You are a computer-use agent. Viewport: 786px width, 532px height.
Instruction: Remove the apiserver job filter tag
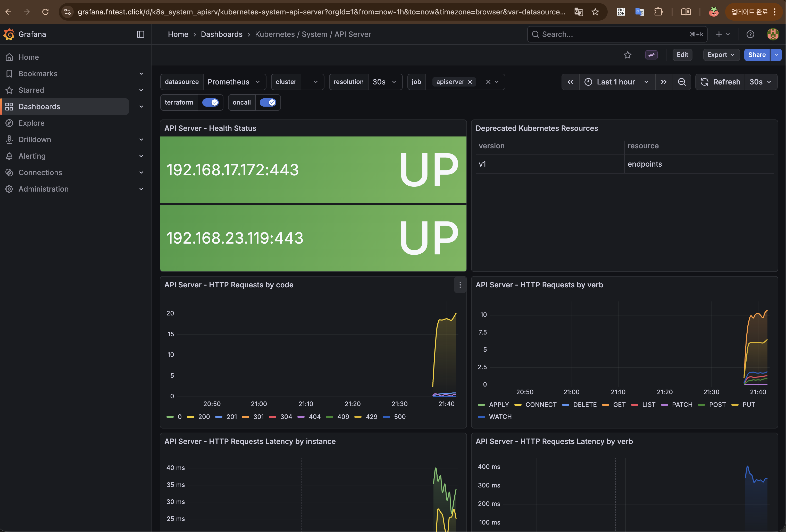click(470, 82)
